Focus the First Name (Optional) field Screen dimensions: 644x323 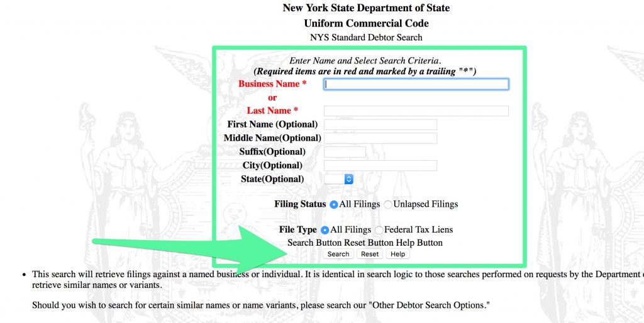pyautogui.click(x=380, y=124)
